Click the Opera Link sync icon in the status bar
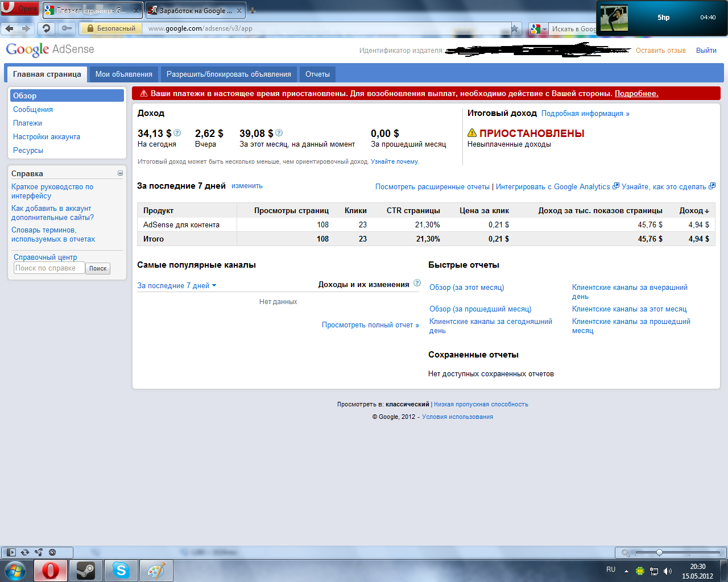This screenshot has width=728, height=582. [25, 552]
